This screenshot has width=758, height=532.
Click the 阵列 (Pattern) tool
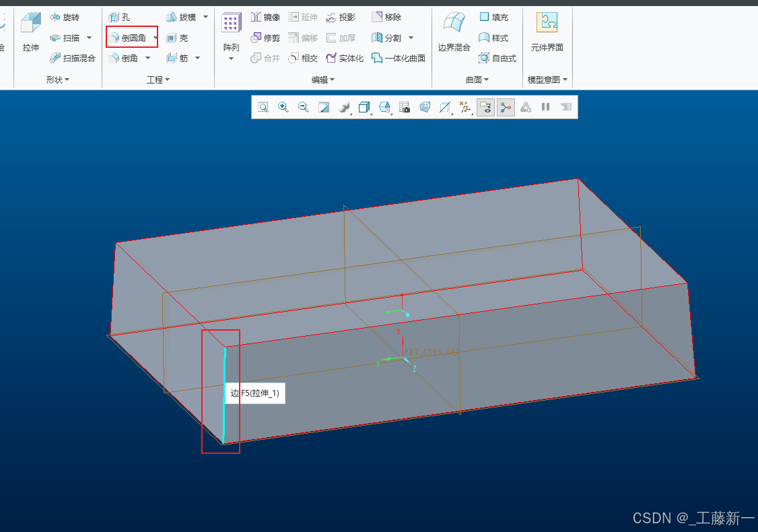coord(231,32)
